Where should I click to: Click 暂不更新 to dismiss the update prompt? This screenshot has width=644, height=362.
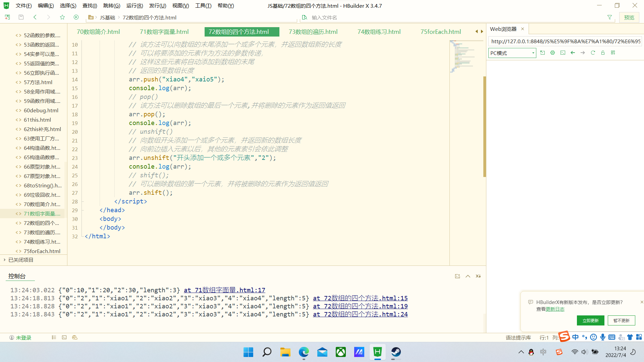tap(621, 320)
